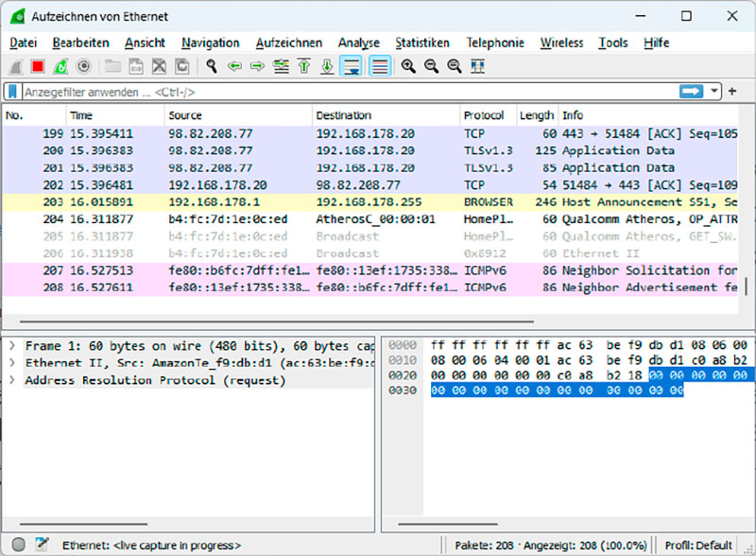Viewport: 756px width, 556px height.
Task: Click packet list horizontal scrollbar
Action: [x=276, y=321]
